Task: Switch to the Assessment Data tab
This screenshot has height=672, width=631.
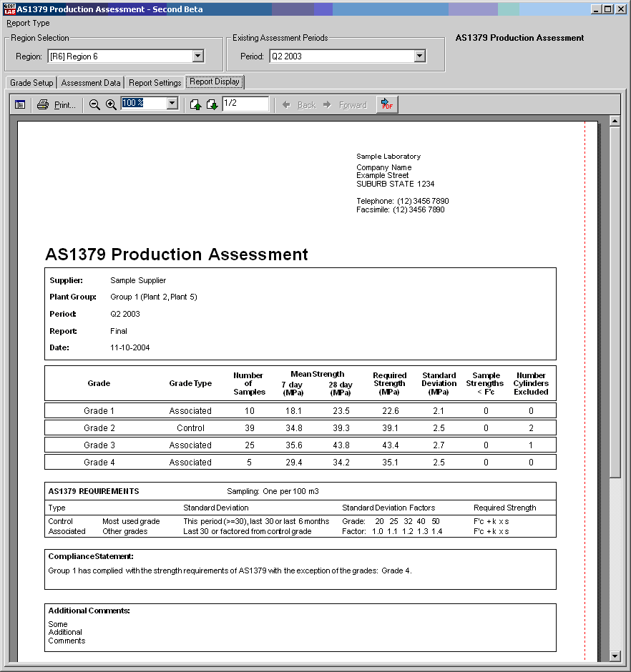Action: tap(91, 83)
